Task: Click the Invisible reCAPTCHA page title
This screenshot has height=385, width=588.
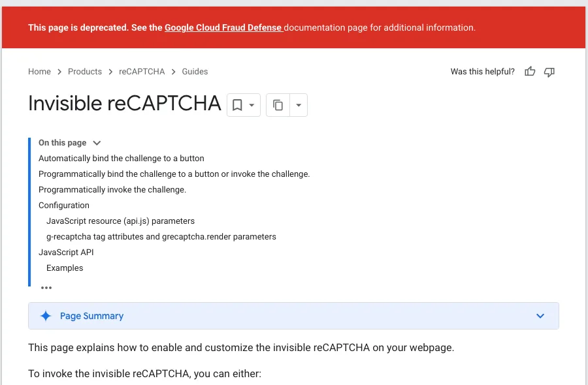Action: pos(125,103)
